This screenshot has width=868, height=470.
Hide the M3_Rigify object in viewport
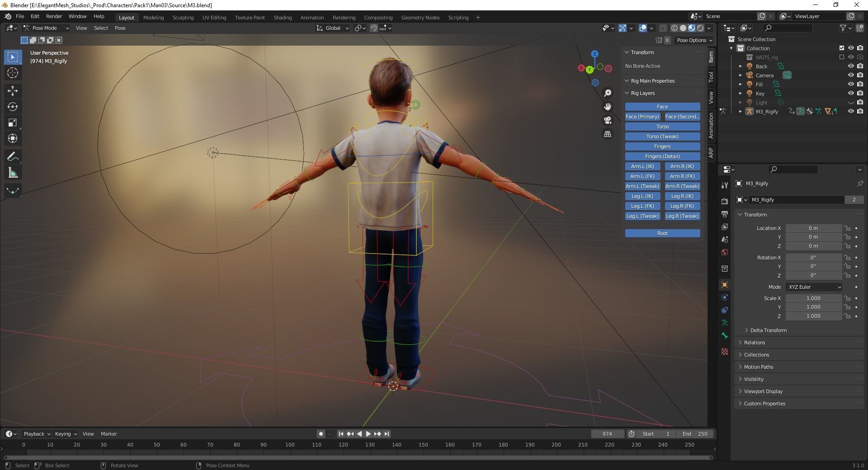[x=850, y=111]
